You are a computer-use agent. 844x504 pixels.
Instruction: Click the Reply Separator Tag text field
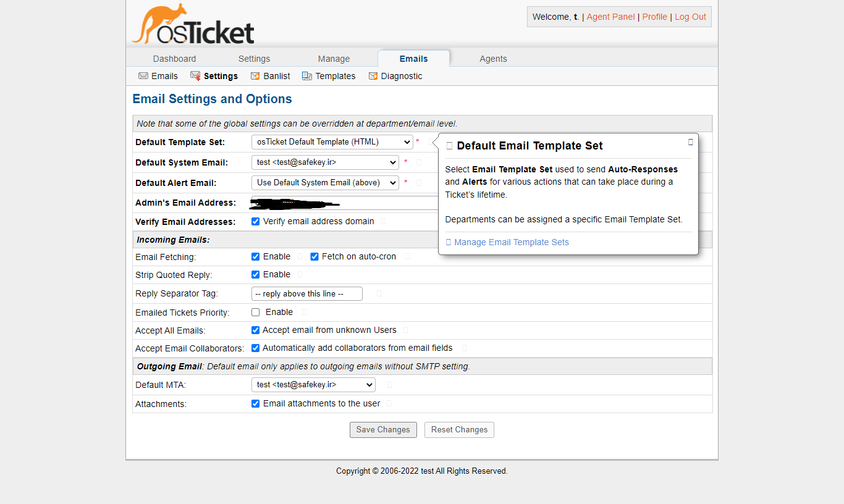pyautogui.click(x=306, y=293)
